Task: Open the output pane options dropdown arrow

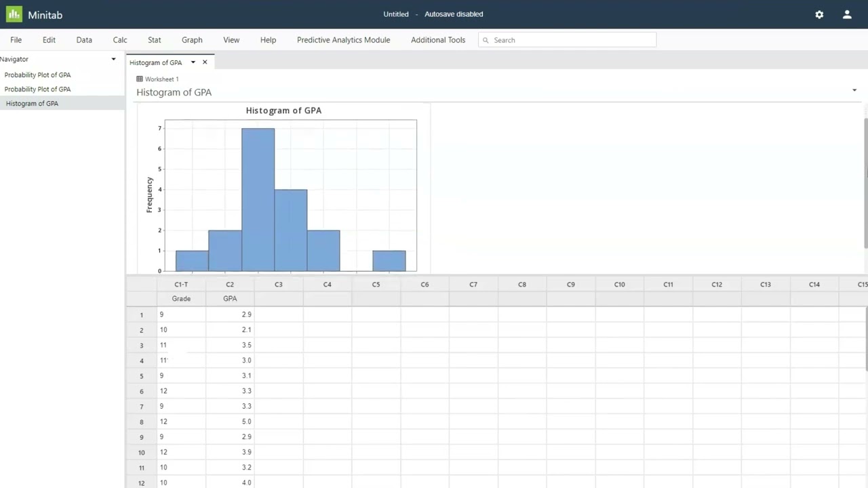Action: 854,90
